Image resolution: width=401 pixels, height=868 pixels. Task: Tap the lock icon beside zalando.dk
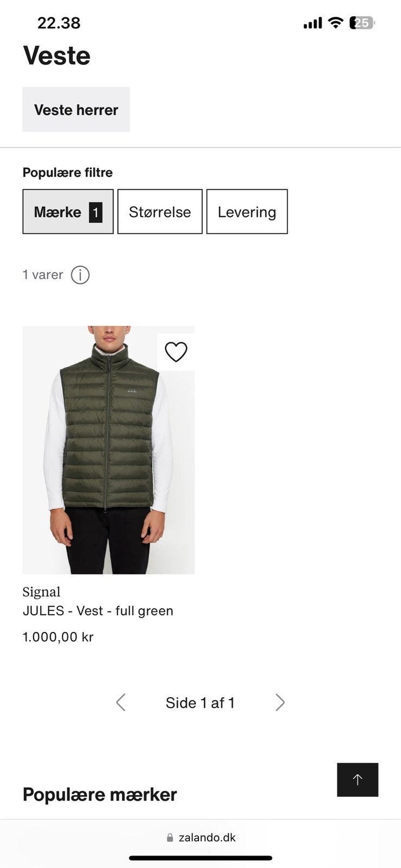(x=170, y=838)
